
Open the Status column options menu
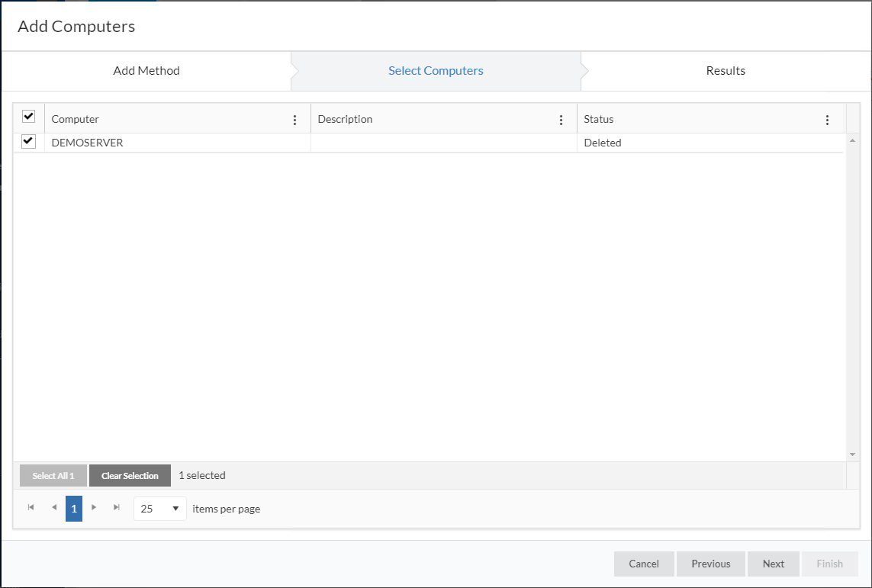827,120
